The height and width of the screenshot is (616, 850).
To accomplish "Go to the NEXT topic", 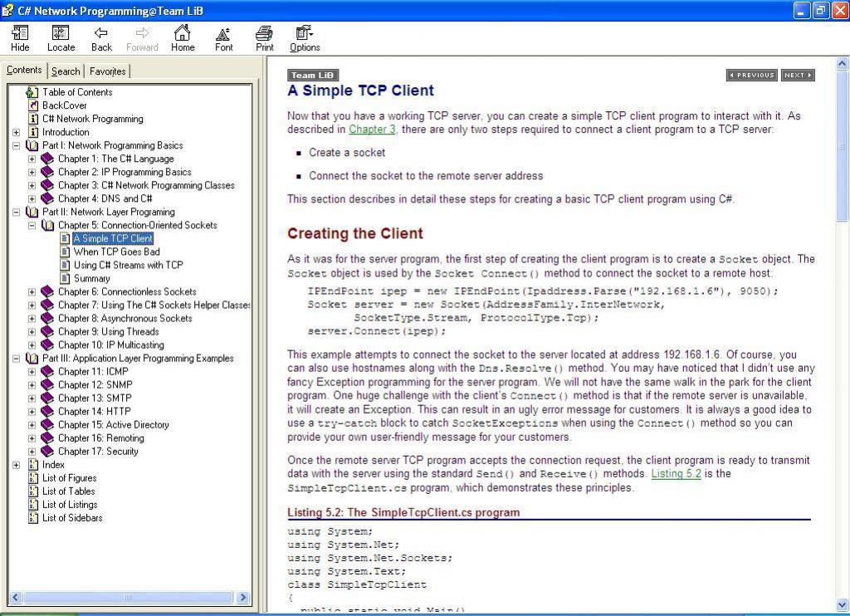I will pos(798,76).
